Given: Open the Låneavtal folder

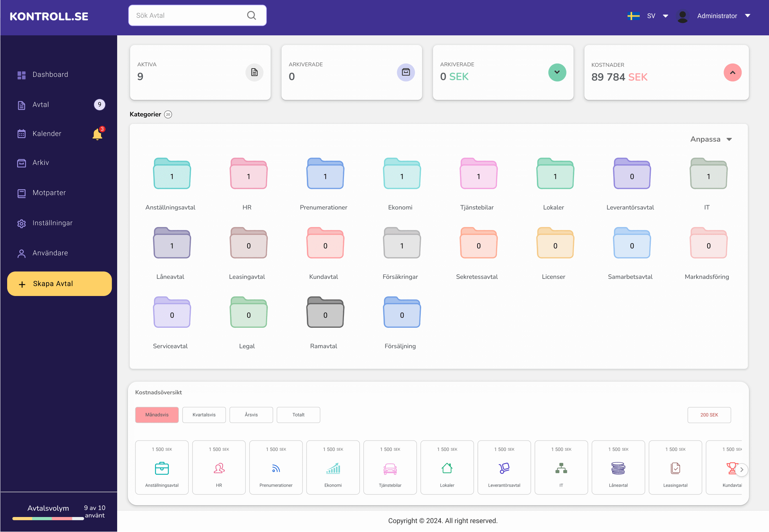Looking at the screenshot, I should 172,243.
